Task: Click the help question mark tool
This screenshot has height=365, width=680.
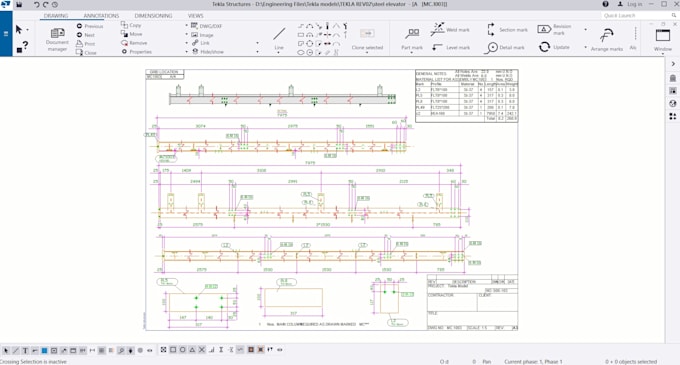Action: coord(22,47)
